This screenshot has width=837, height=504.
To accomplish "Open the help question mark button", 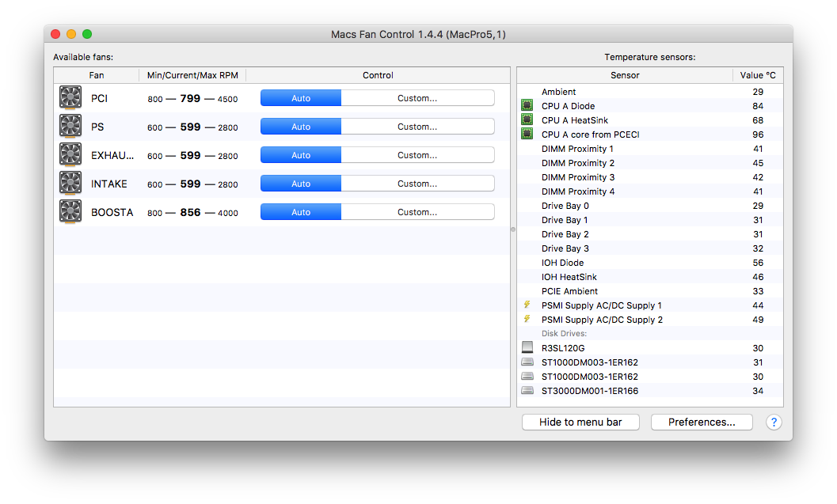I will (x=774, y=422).
